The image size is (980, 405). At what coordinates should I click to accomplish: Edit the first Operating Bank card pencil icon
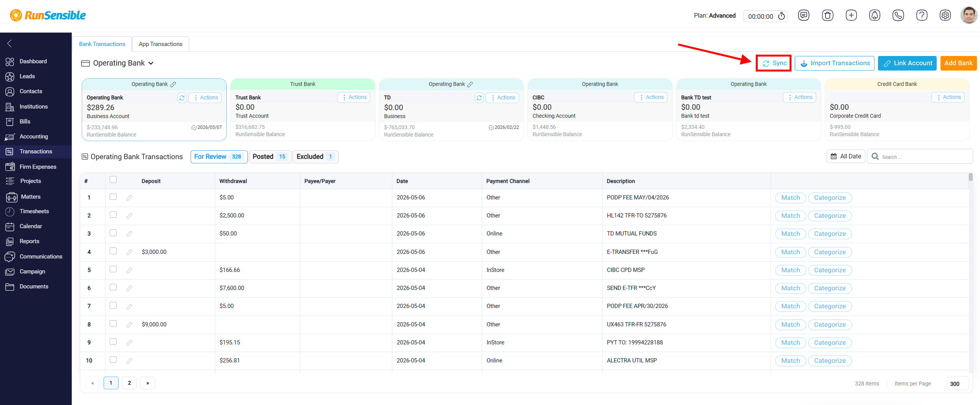(173, 84)
